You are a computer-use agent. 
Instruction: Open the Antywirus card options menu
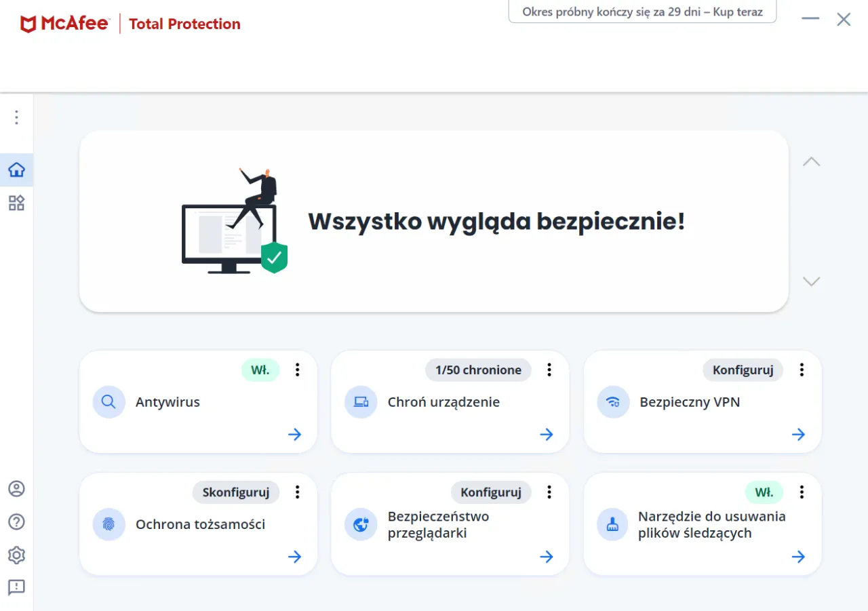297,370
